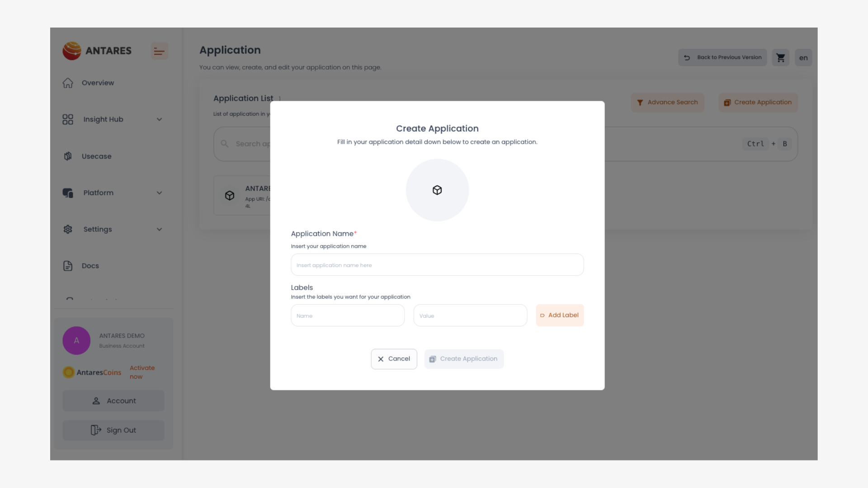The width and height of the screenshot is (868, 488).
Task: Click the Antares logo icon
Action: 72,51
